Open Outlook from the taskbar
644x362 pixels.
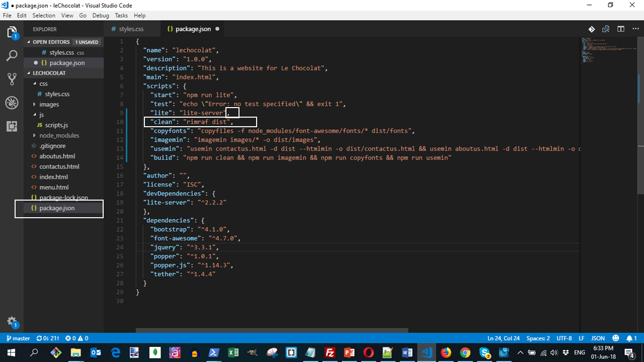(x=96, y=352)
